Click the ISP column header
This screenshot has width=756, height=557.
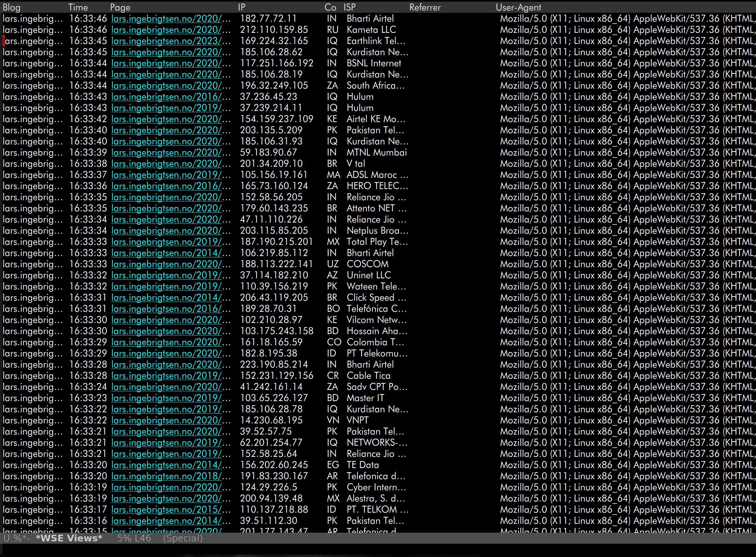350,7
